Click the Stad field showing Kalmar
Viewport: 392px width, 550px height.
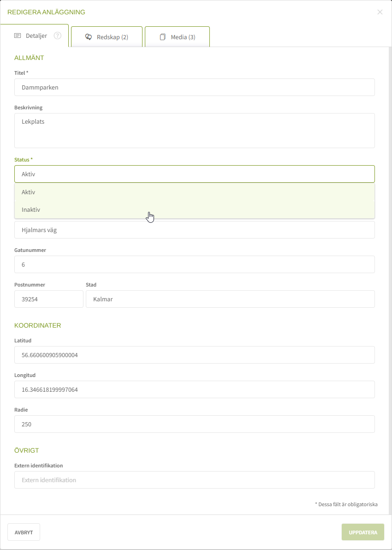tap(230, 299)
